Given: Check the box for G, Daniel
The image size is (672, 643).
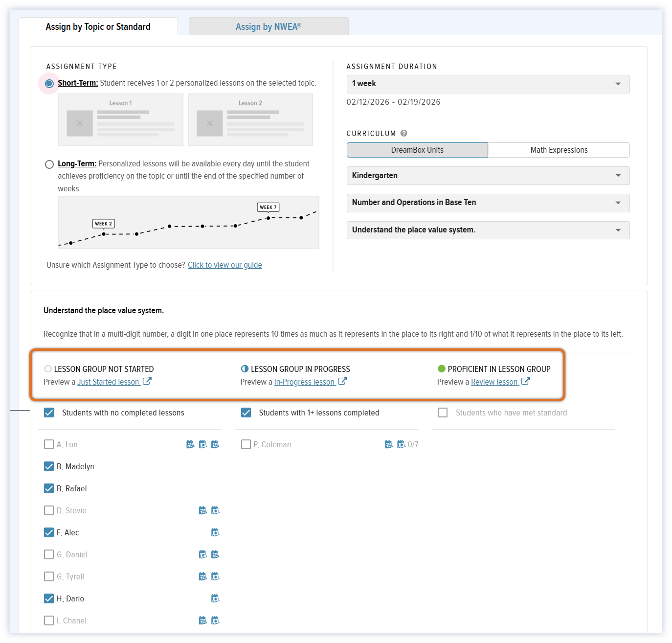Looking at the screenshot, I should point(49,554).
